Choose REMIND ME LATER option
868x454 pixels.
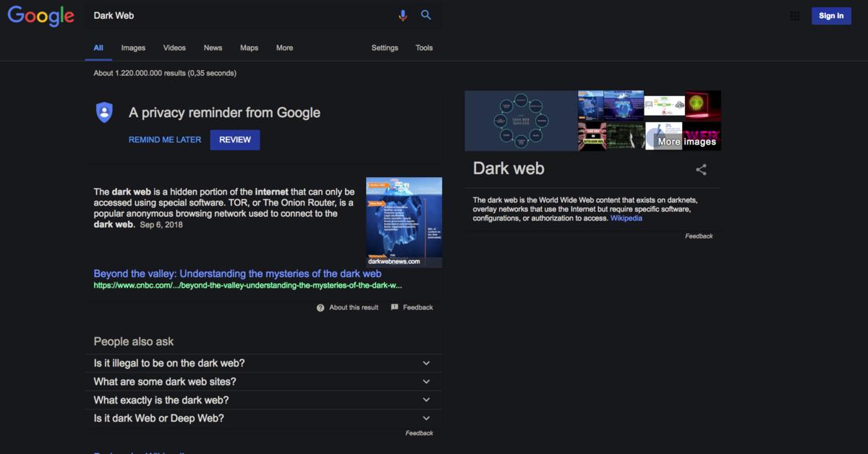pos(165,140)
